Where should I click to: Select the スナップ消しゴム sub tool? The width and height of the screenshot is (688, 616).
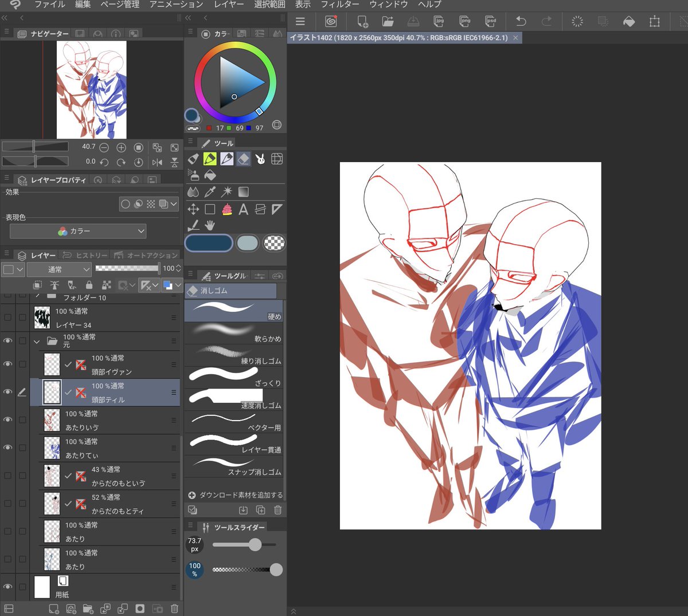point(234,465)
